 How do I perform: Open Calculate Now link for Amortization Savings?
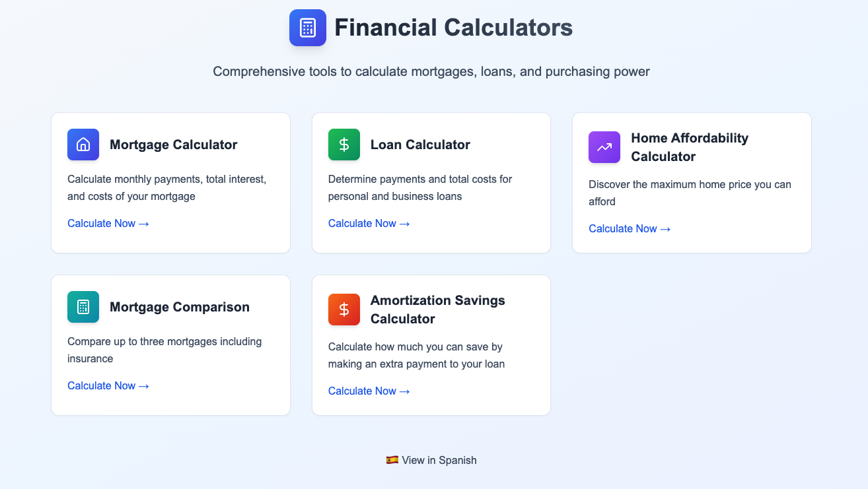[369, 391]
